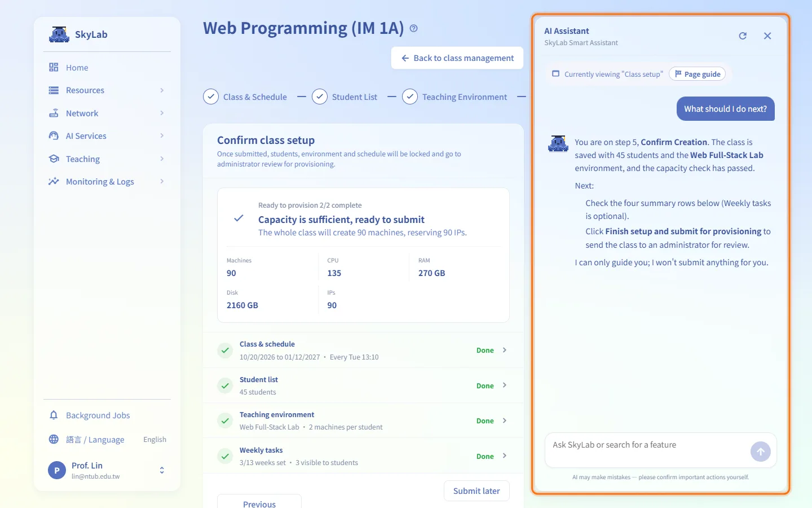The height and width of the screenshot is (508, 812).
Task: Click the "What should I do next?" message bubble
Action: pyautogui.click(x=726, y=109)
